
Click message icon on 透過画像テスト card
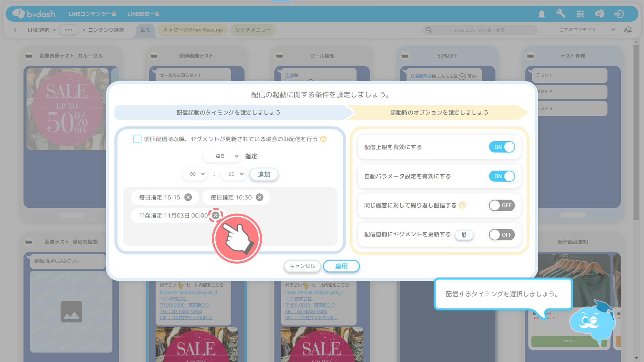pyautogui.click(x=154, y=56)
